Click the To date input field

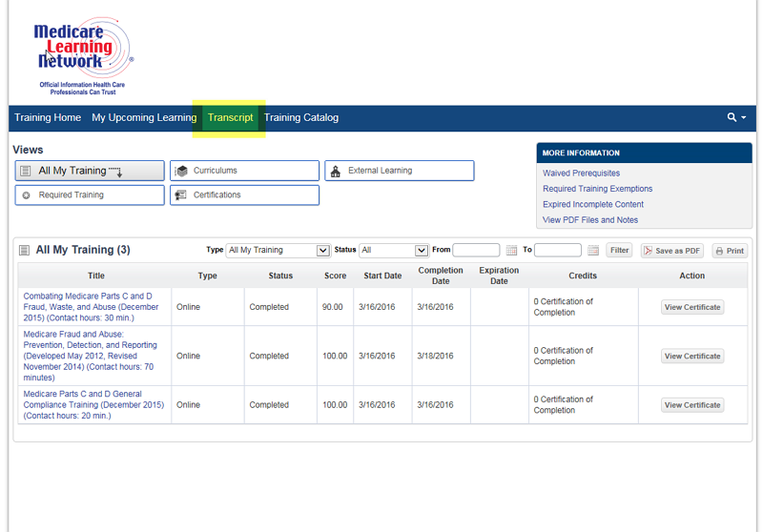558,250
